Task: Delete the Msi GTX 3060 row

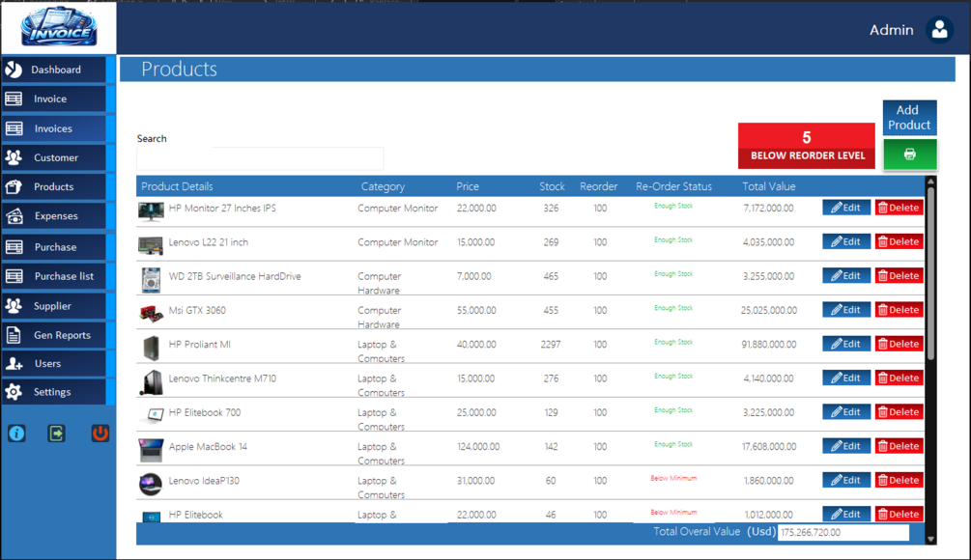Action: coord(899,309)
